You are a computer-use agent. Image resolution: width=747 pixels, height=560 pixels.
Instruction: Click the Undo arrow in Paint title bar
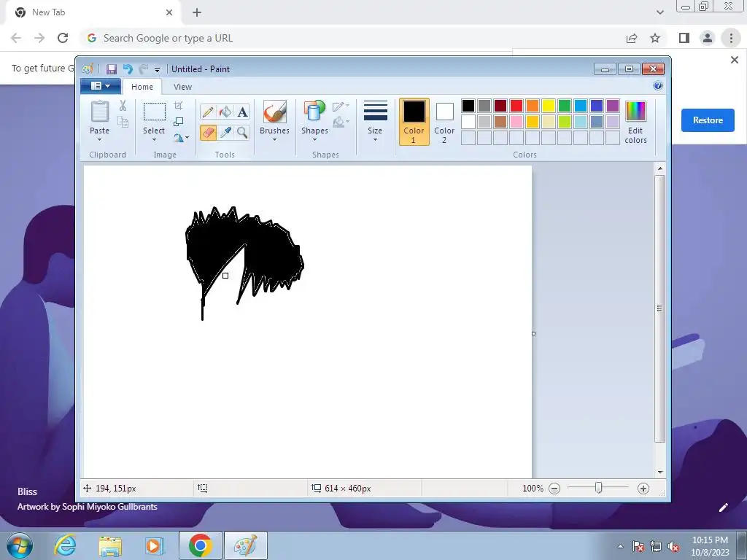128,69
